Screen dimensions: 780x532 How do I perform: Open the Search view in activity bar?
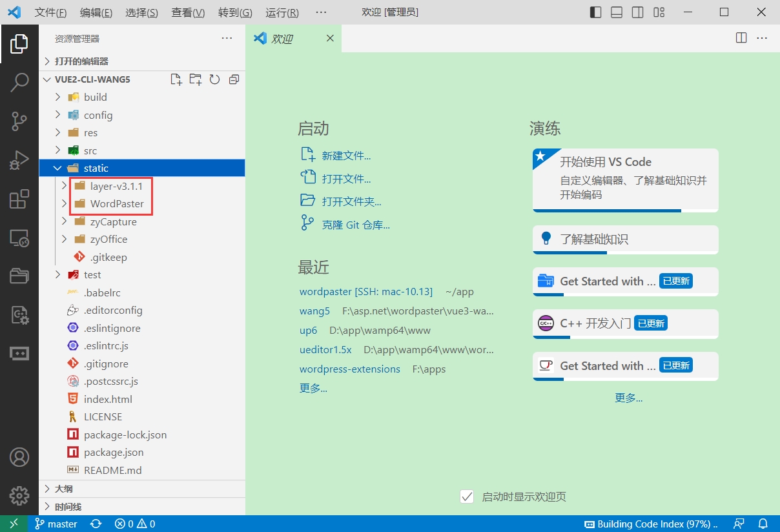pos(19,82)
